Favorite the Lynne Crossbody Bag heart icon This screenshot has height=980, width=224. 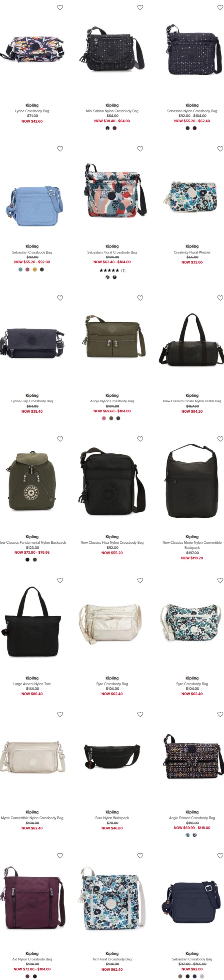pyautogui.click(x=60, y=7)
